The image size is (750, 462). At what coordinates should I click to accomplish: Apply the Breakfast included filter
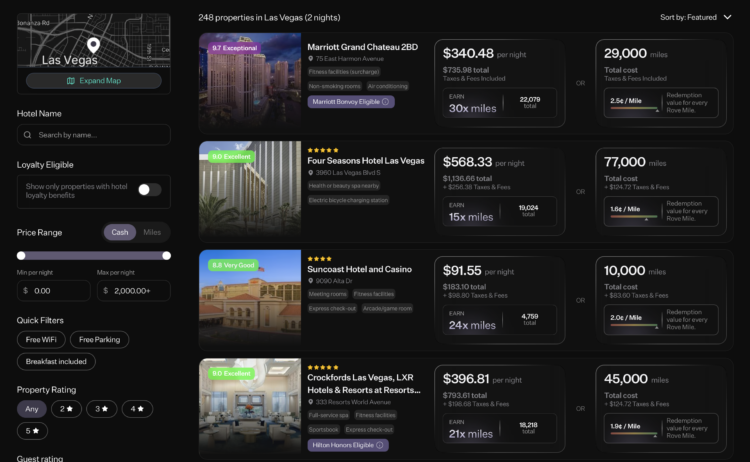(56, 362)
